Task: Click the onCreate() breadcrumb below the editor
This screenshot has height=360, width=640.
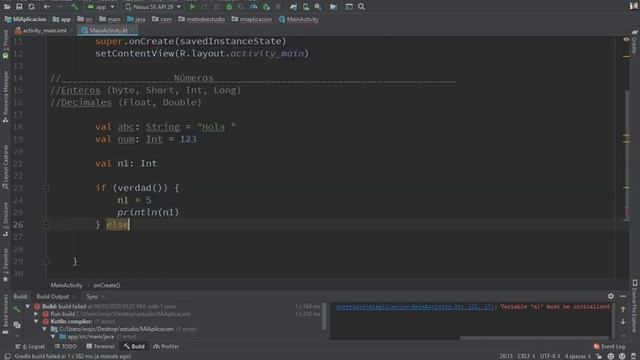Action: 107,285
